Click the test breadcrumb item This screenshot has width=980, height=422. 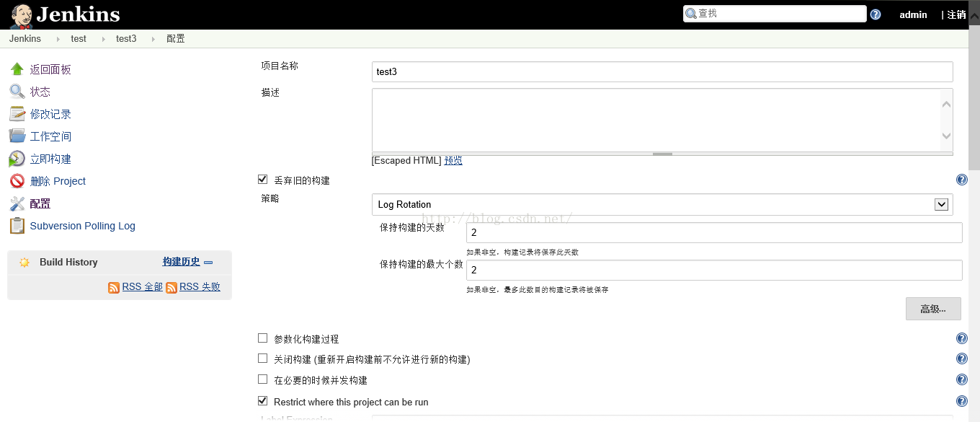coord(79,38)
